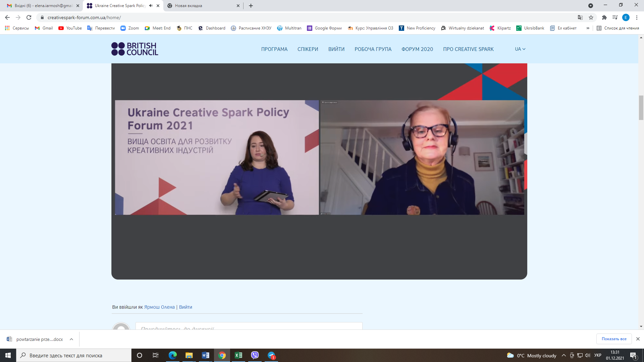
Task: Click the page vertical scrollbar thumb
Action: pos(641,108)
